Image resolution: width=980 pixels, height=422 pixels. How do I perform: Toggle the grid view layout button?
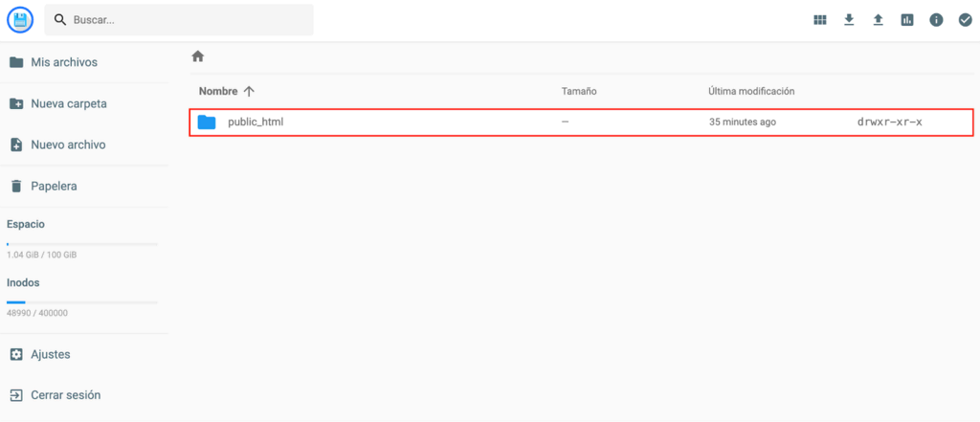[820, 20]
